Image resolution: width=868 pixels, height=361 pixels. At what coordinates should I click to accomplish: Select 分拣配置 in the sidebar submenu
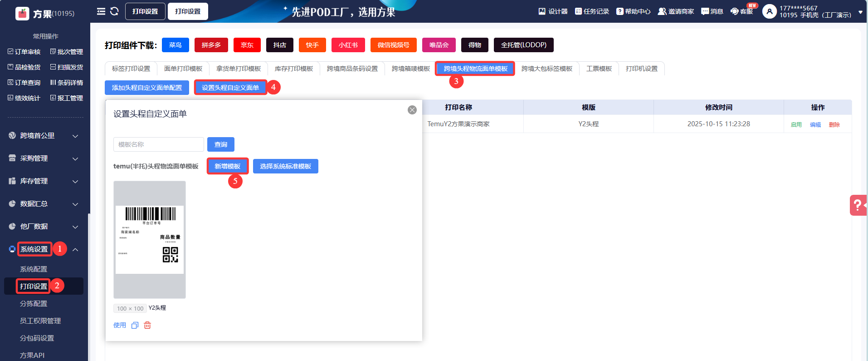[x=34, y=304]
